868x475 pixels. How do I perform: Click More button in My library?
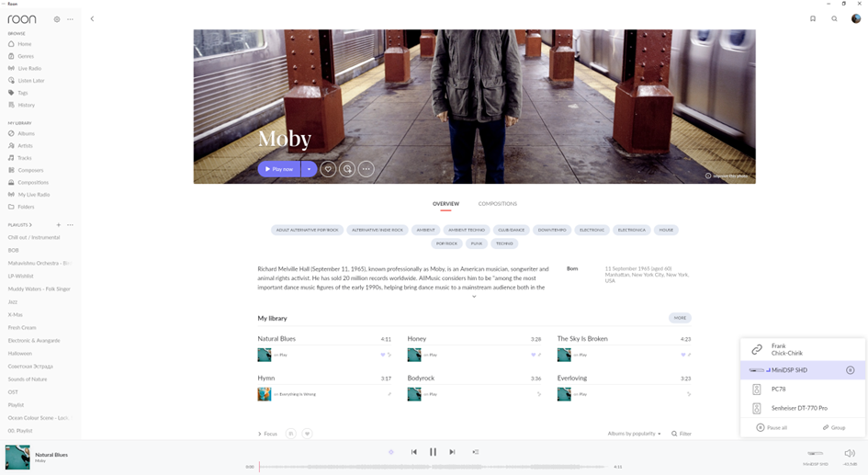[x=680, y=318]
